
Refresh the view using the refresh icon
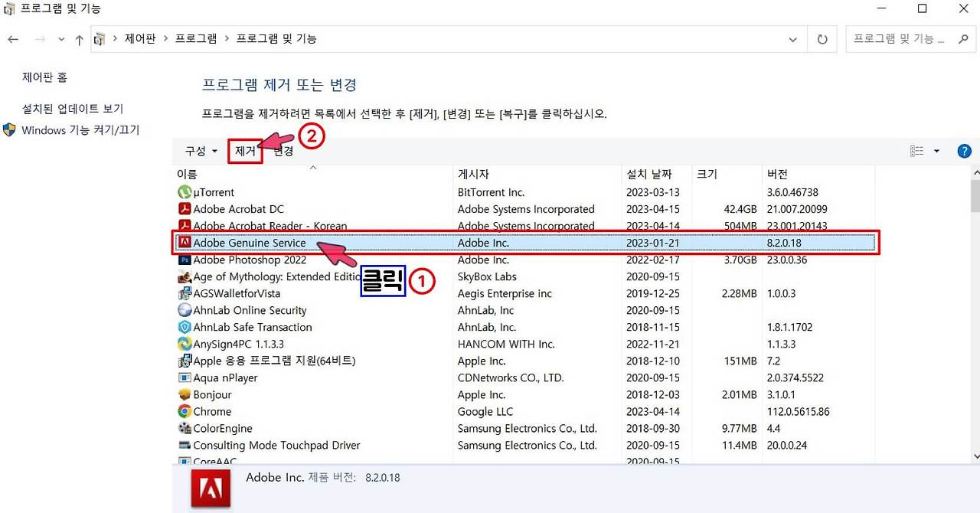[x=822, y=38]
